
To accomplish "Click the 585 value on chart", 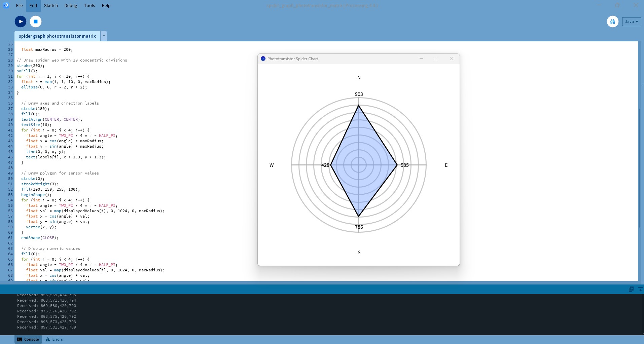I will pyautogui.click(x=405, y=165).
